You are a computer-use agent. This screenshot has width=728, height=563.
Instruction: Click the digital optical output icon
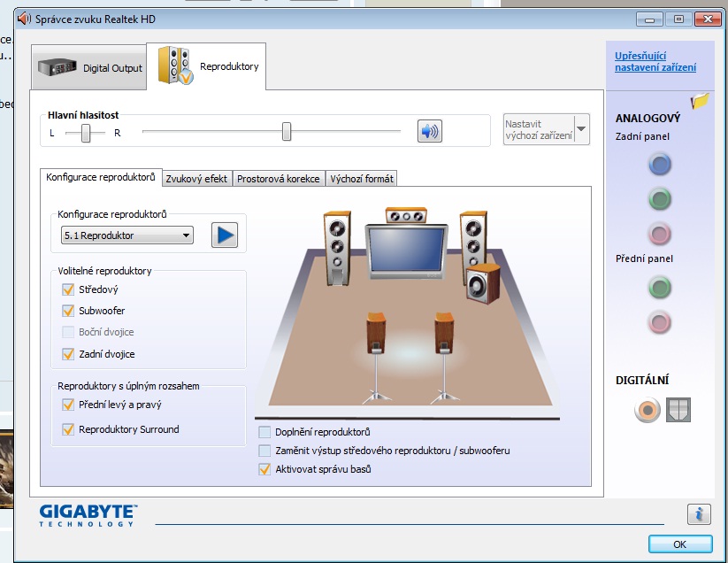click(678, 410)
